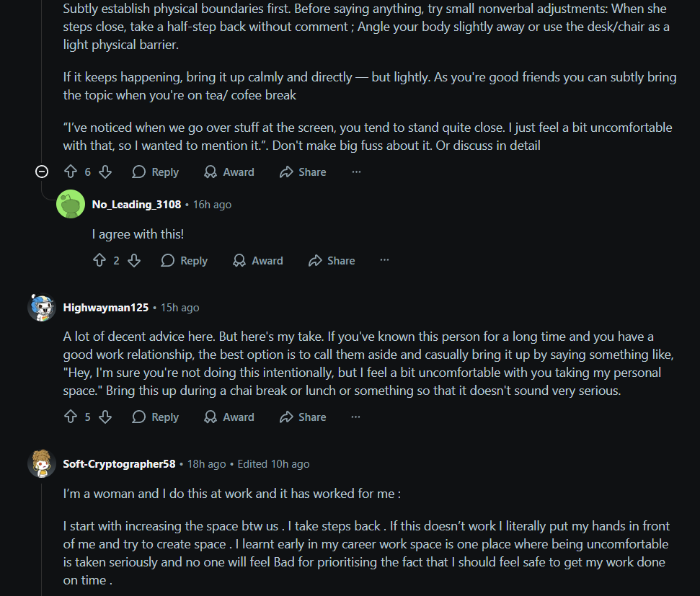The image size is (700, 596).
Task: Share Highwayman125's comment
Action: 303,417
